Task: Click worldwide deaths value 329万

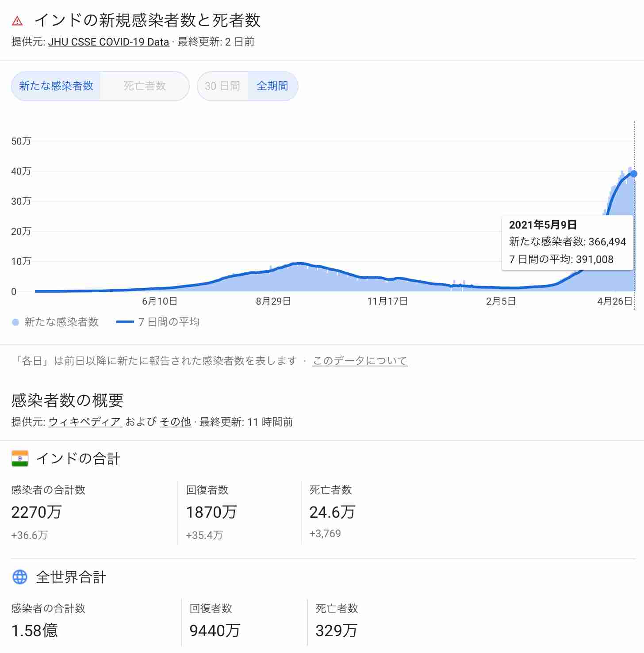Action: (337, 631)
